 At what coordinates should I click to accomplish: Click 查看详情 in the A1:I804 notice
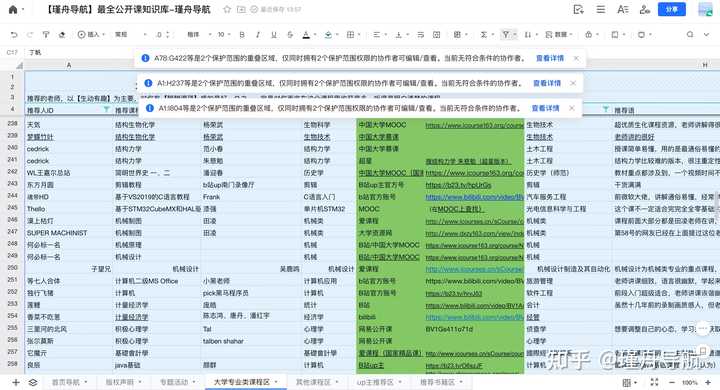546,108
